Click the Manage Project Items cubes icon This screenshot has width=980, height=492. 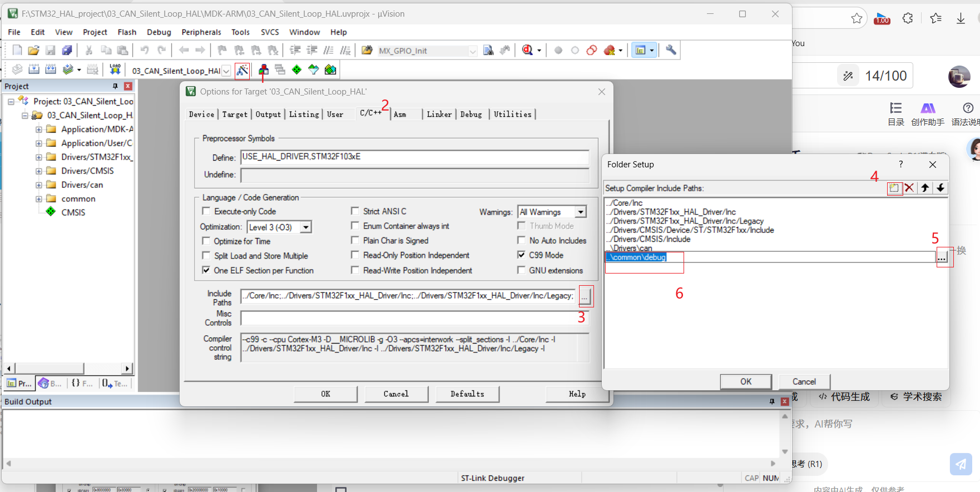tap(264, 70)
